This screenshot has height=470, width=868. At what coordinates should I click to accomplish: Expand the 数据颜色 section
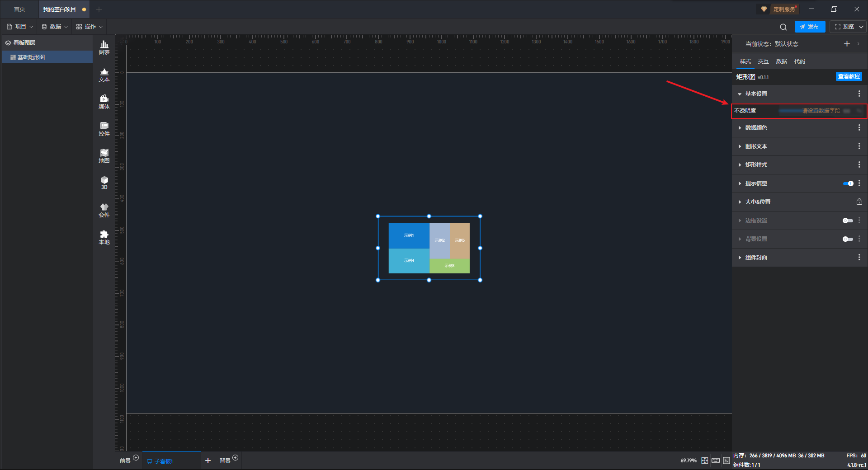coord(756,128)
